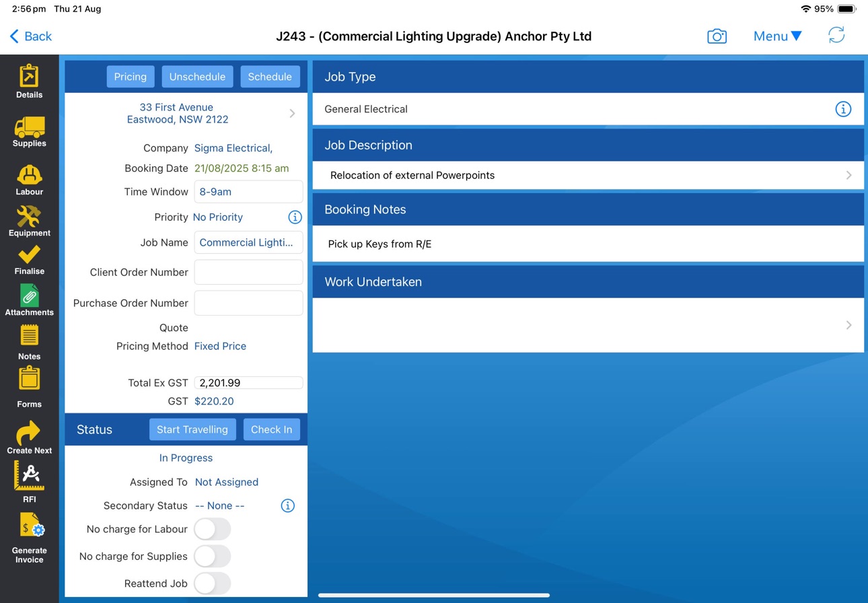
Task: Tap the battery indicator in status bar
Action: [x=846, y=9]
